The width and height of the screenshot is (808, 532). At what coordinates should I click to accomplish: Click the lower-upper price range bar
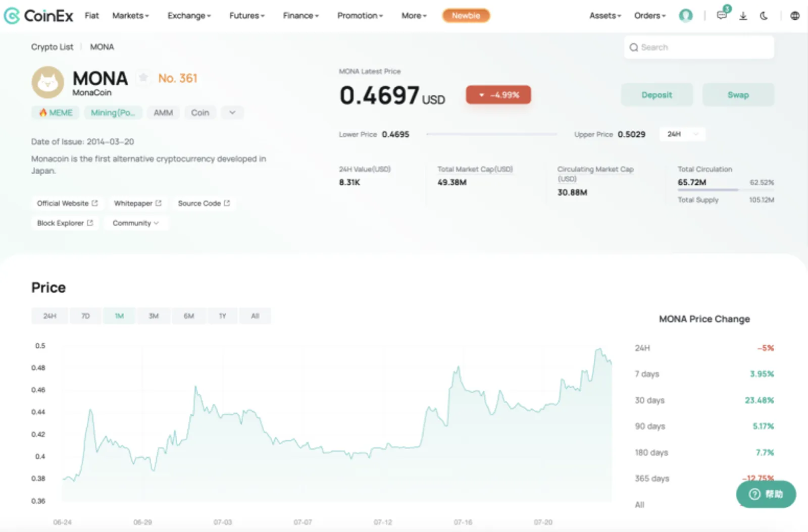click(x=491, y=134)
